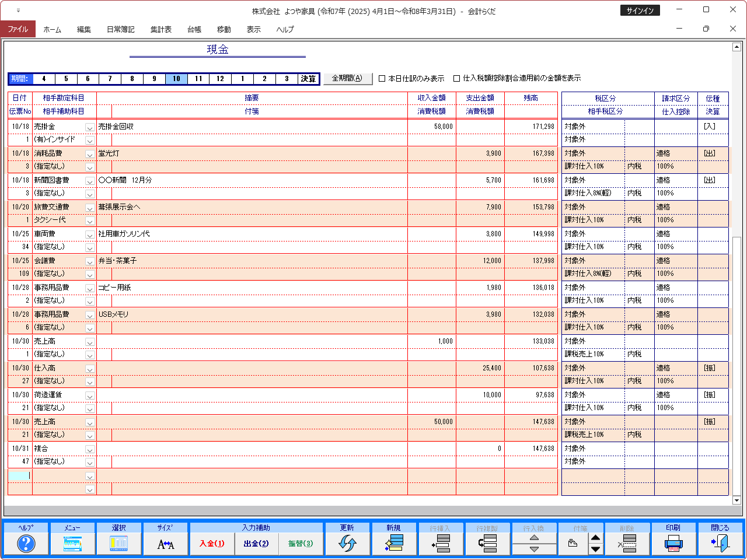This screenshot has width=747, height=560.
Task: Create new entry with 新規 icon
Action: coord(394,544)
